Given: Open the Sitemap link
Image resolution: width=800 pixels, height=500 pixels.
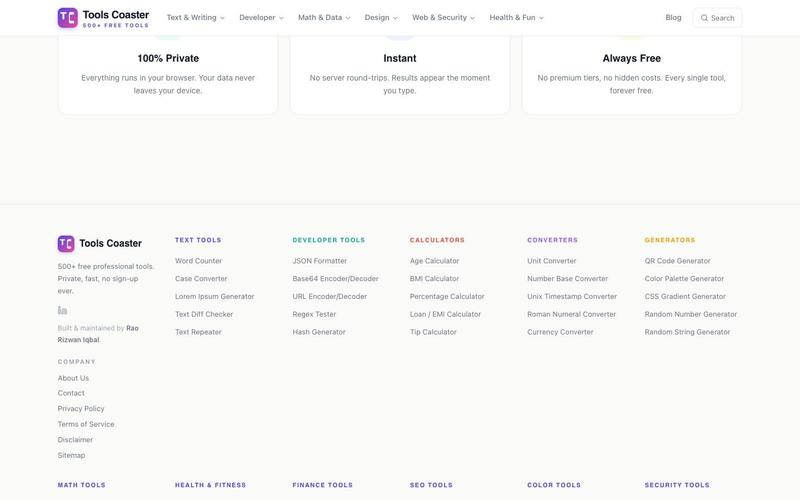Looking at the screenshot, I should (x=71, y=456).
